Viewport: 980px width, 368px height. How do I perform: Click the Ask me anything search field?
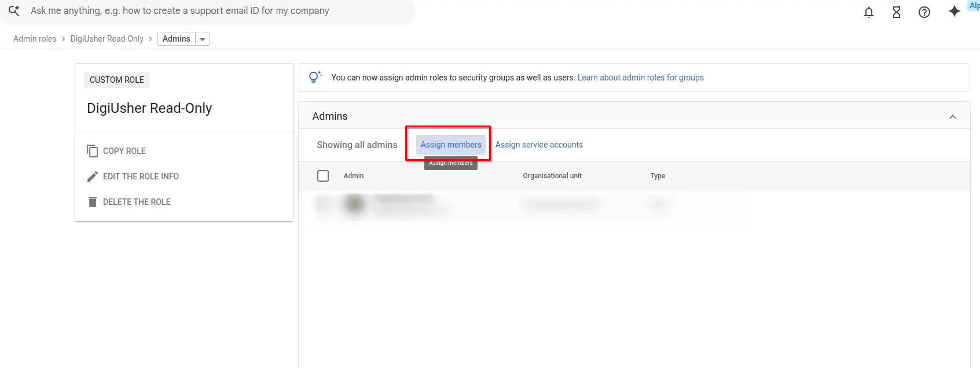[208, 11]
